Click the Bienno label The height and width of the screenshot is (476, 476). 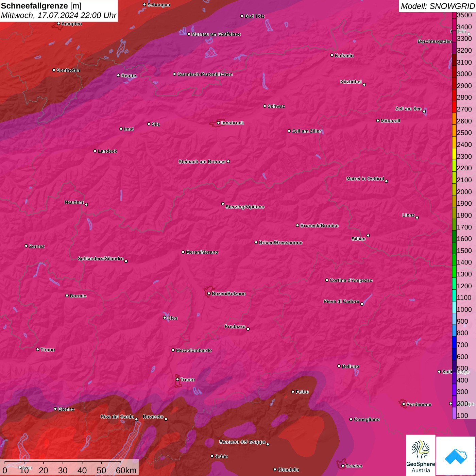66,409
